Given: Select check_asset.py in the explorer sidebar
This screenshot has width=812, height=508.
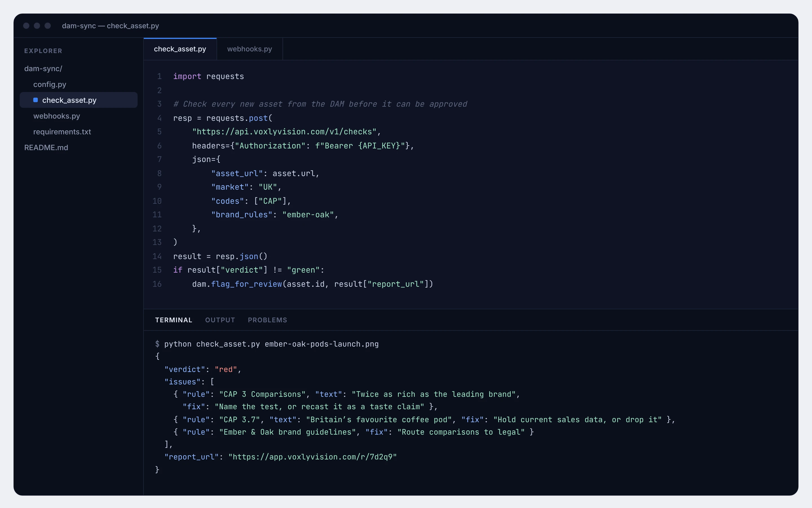Looking at the screenshot, I should pos(78,100).
